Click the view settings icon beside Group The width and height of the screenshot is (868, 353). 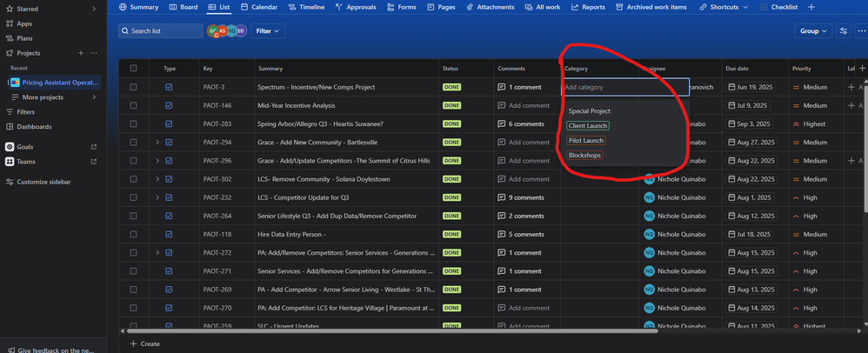pyautogui.click(x=843, y=31)
